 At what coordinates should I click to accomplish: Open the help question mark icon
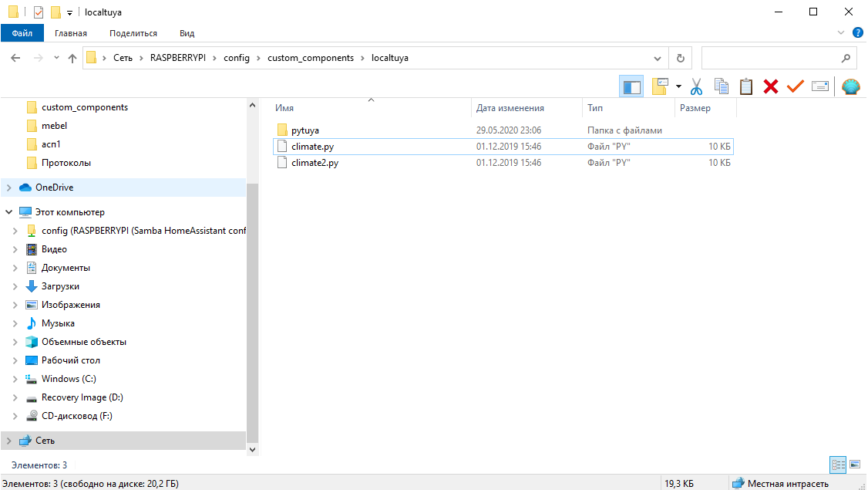(857, 32)
